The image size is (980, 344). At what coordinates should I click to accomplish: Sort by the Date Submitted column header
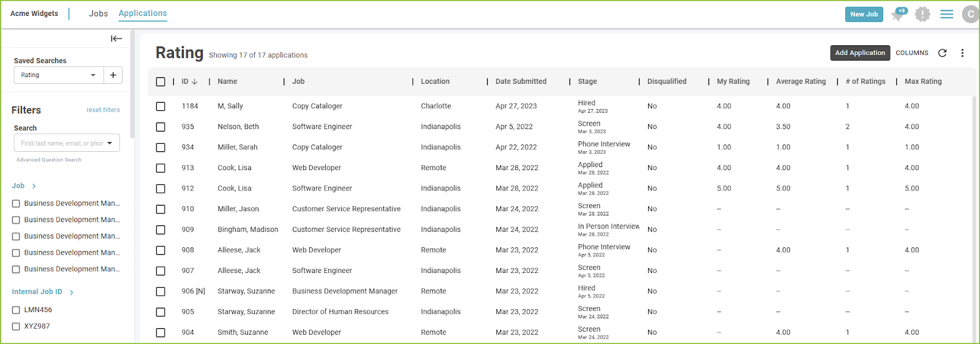tap(521, 81)
